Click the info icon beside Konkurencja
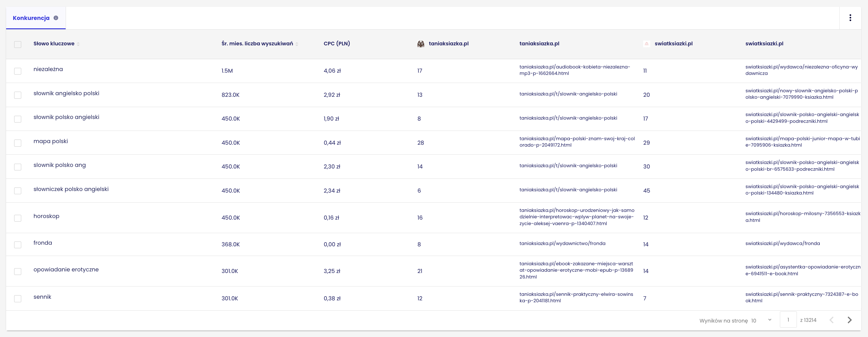Screen dimensions: 868x337 tap(56, 18)
